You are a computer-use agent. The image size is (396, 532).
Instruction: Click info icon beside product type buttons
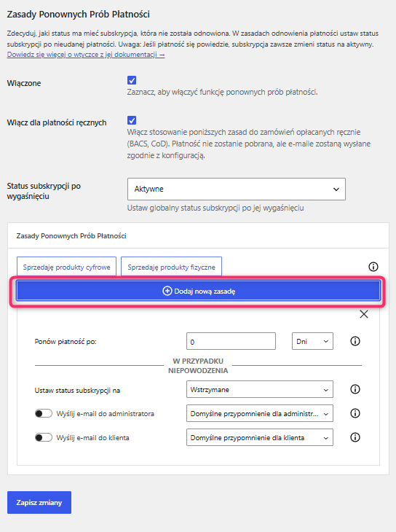(x=373, y=267)
